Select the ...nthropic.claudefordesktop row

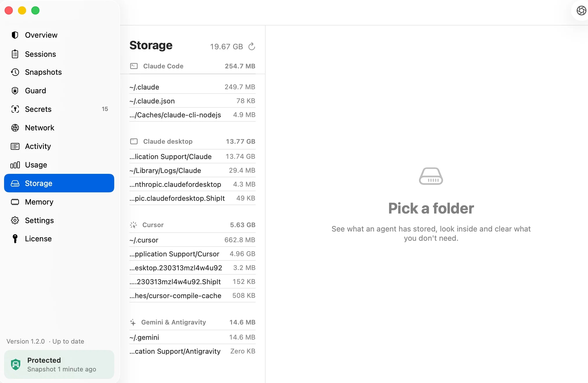click(192, 184)
